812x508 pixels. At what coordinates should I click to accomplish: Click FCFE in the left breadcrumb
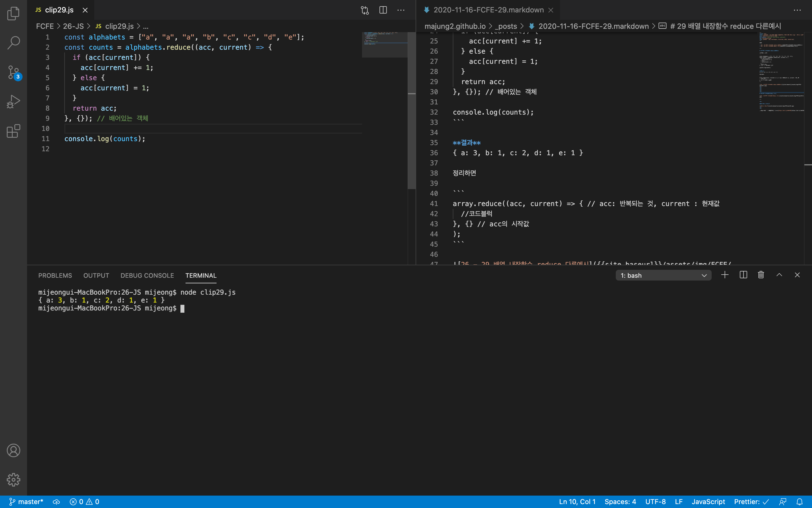coord(45,26)
